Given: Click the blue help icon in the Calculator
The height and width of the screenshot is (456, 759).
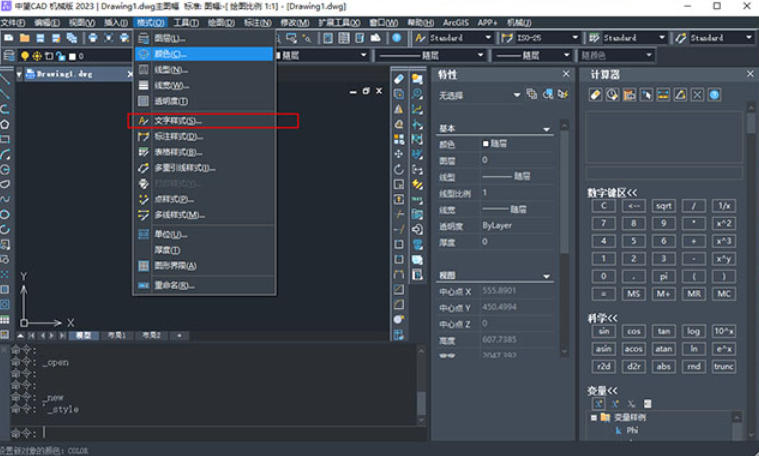Looking at the screenshot, I should point(714,95).
